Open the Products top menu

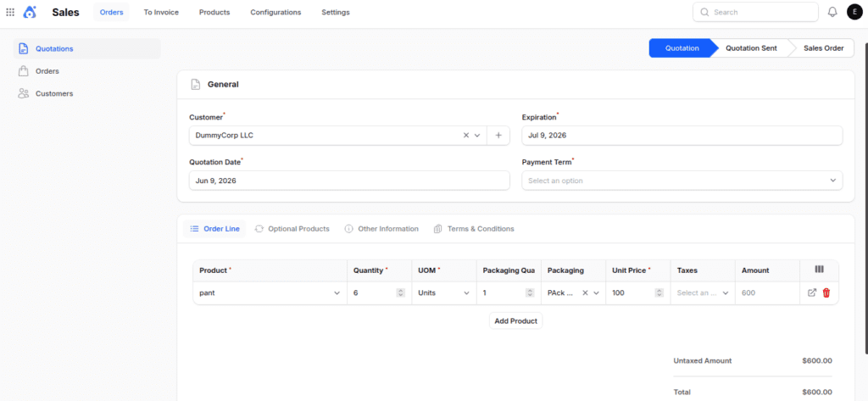coord(214,12)
